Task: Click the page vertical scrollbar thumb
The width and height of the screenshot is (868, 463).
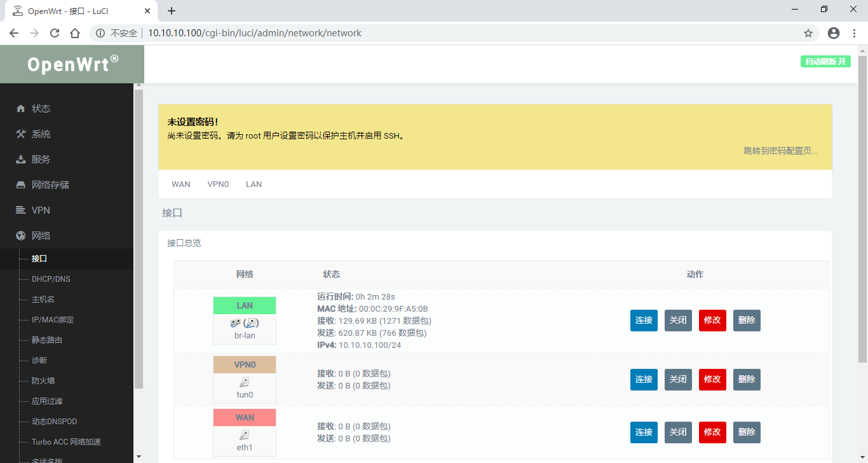Action: [x=863, y=209]
